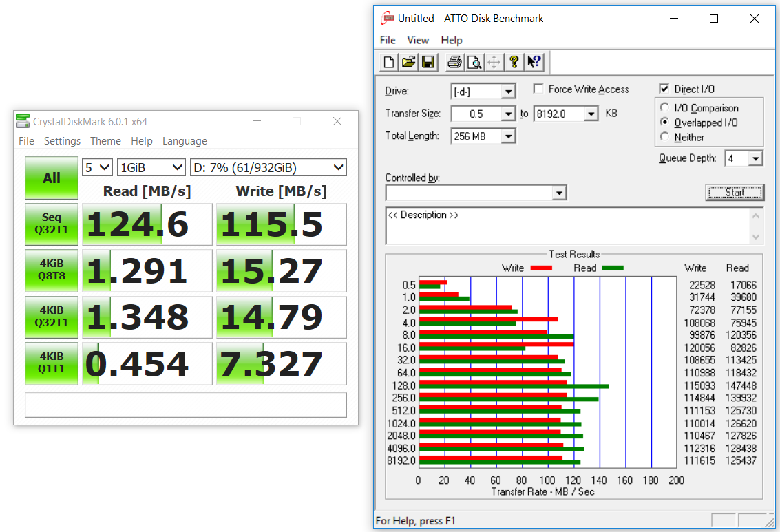Click the New file icon in ATTO toolbar

[388, 62]
